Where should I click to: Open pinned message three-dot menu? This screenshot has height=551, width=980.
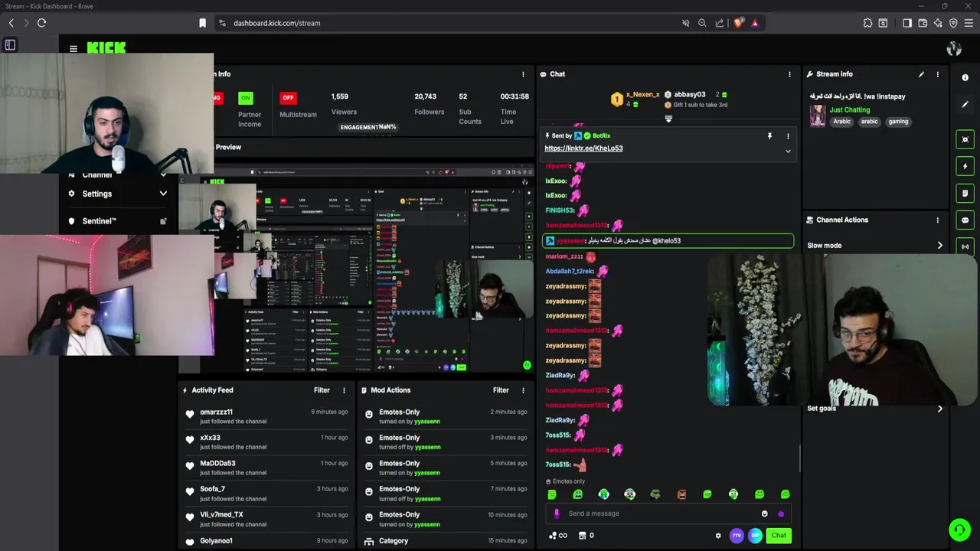pos(788,136)
